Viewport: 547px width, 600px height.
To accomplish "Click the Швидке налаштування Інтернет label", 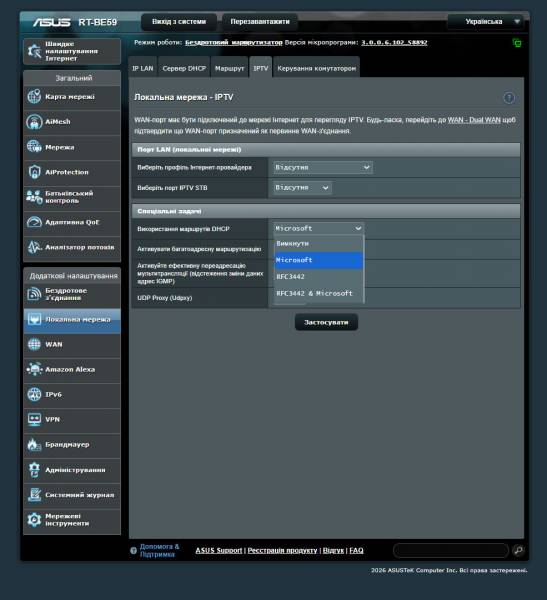I will (72, 51).
